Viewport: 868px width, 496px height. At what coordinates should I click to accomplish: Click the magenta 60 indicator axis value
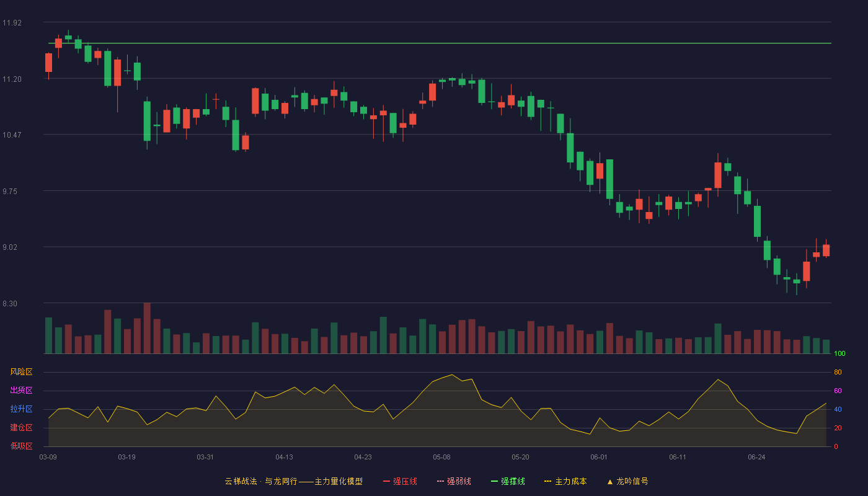[838, 391]
